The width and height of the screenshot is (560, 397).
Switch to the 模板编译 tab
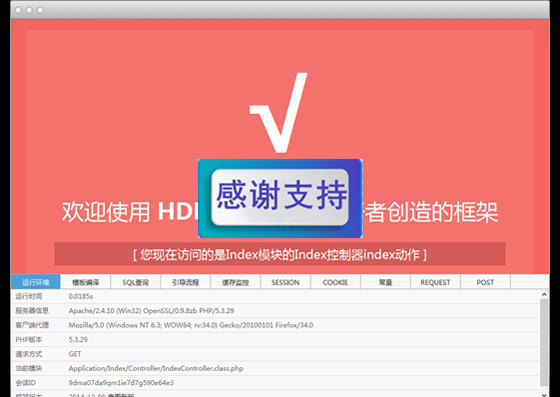point(86,282)
